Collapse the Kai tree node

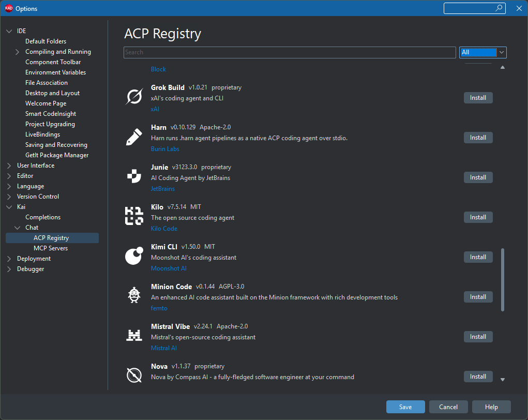[x=9, y=207]
